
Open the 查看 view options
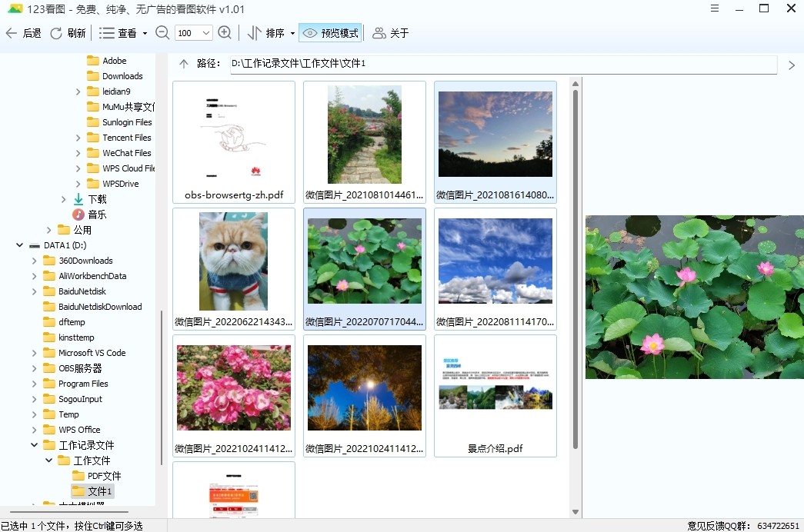tap(119, 32)
